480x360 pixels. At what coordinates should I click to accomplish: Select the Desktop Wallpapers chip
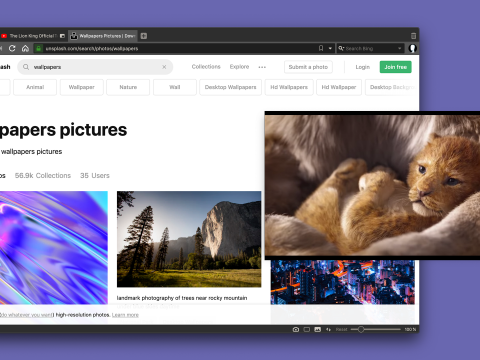point(230,87)
